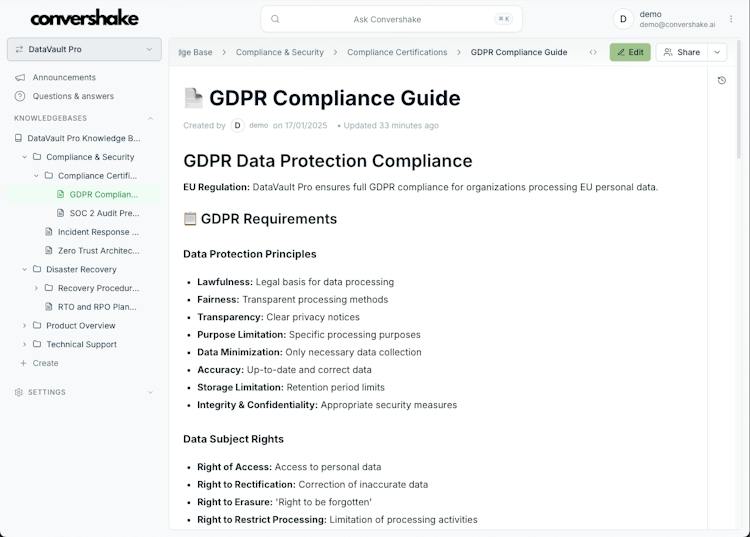Click the Zero Trust document icon
Screen dimensions: 750x537
pyautogui.click(x=48, y=250)
